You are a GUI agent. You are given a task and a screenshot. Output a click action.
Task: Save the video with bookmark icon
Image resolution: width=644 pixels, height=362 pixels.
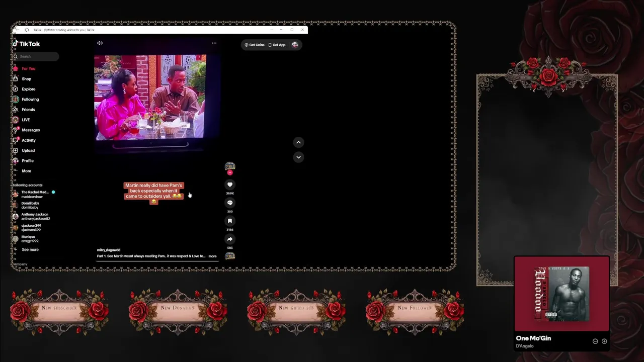(x=230, y=221)
